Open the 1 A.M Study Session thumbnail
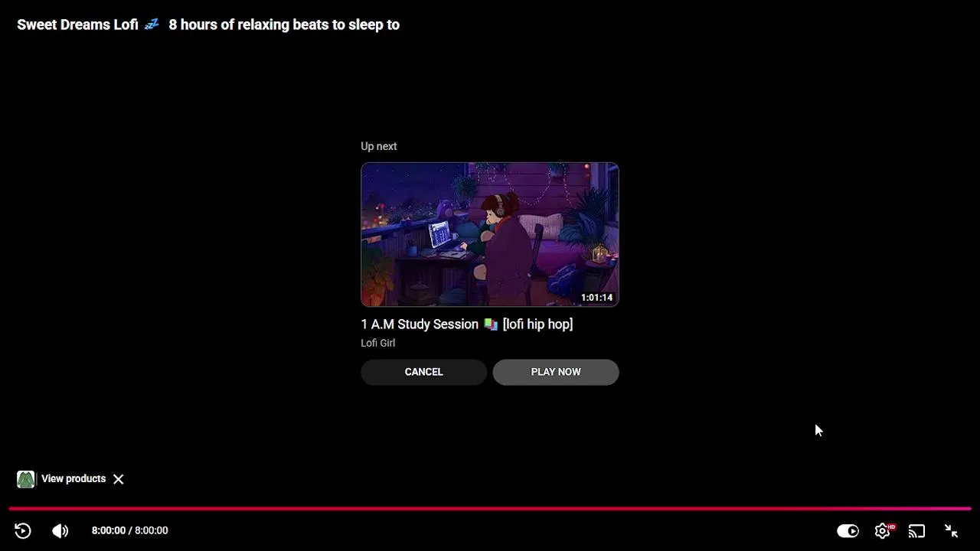 490,234
